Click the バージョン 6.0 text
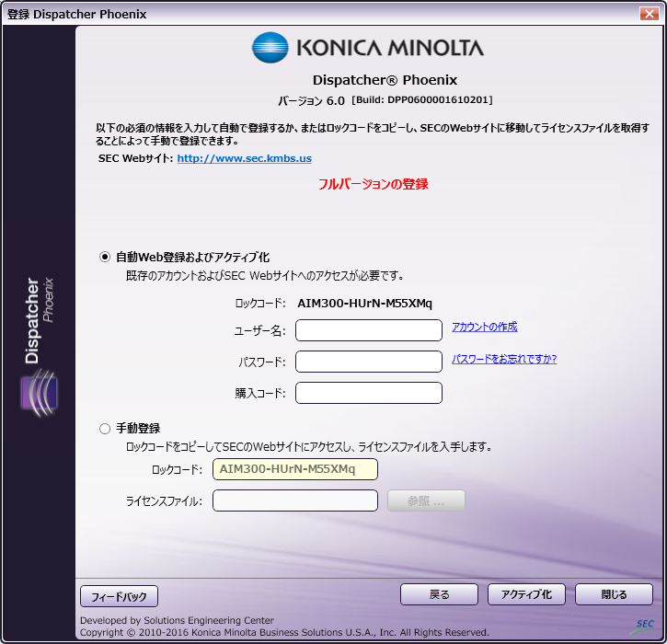This screenshot has width=667, height=644. [311, 101]
